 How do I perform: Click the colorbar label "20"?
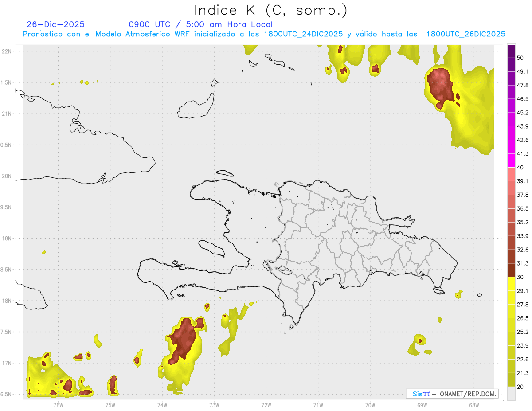pyautogui.click(x=520, y=387)
